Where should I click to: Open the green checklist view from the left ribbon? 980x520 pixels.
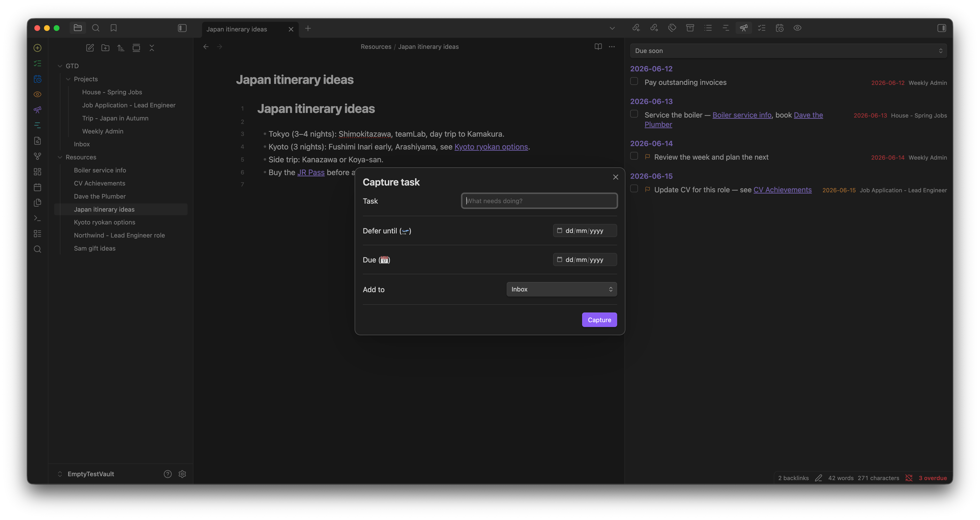pyautogui.click(x=37, y=63)
